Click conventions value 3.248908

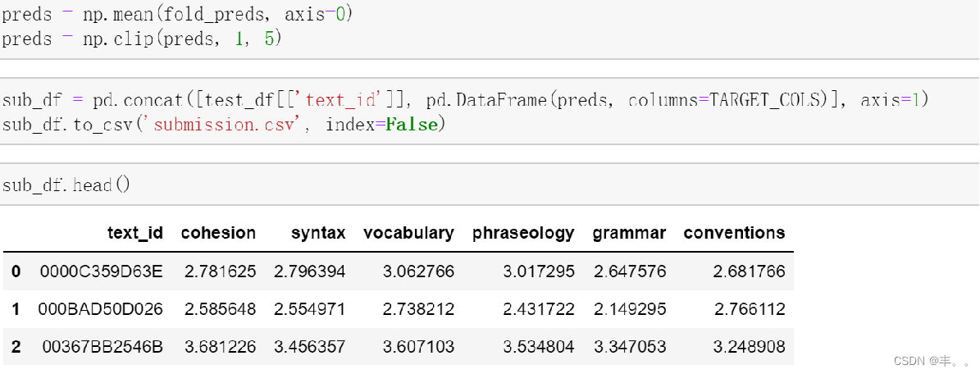click(x=750, y=346)
